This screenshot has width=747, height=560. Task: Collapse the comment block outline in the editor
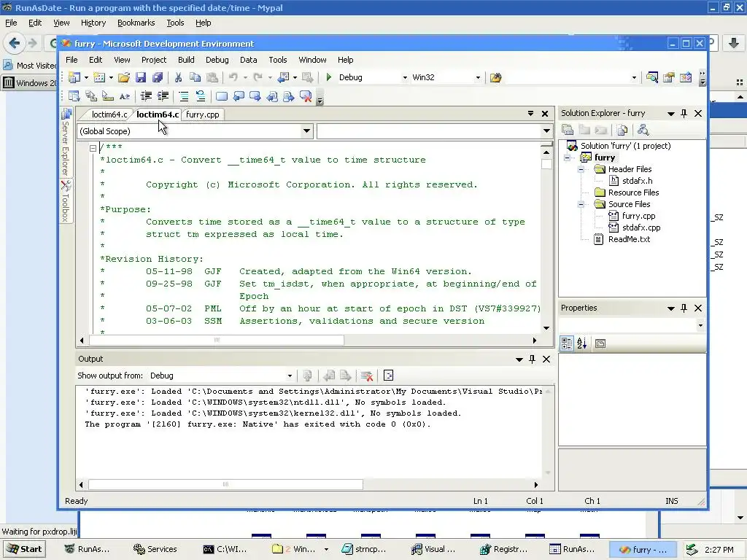(x=93, y=148)
